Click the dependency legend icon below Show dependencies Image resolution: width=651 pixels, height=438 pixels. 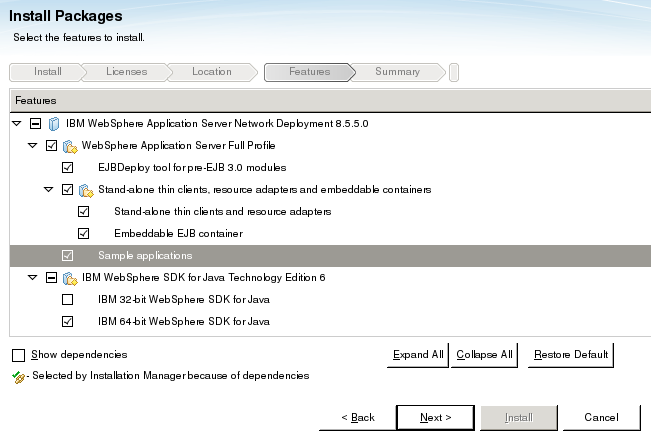pos(17,376)
